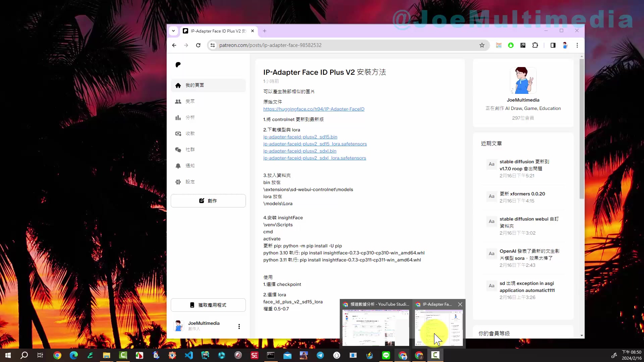Open the browser extensions puzzle icon
The image size is (644, 362).
535,45
